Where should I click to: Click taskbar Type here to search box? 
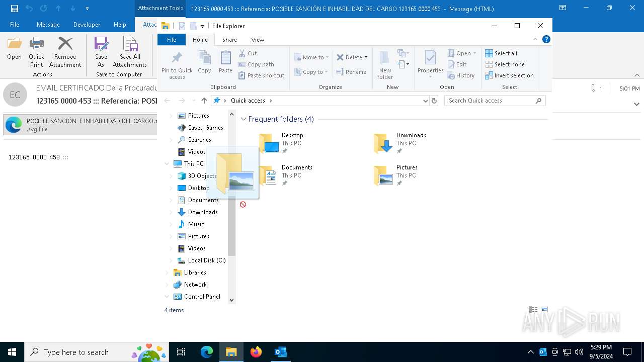[x=97, y=352]
